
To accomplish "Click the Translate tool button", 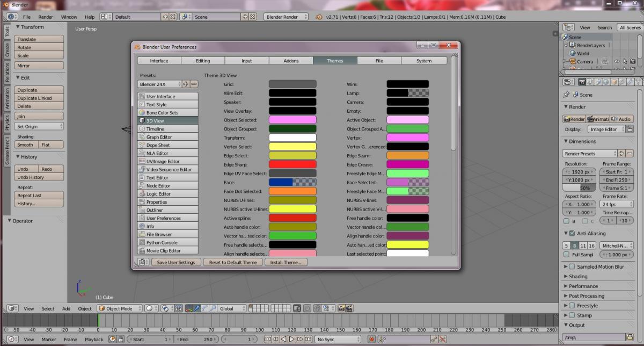I will point(39,39).
